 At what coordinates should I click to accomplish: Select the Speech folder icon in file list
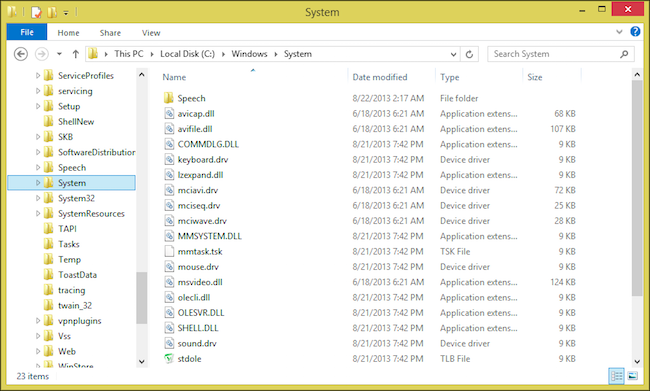169,98
